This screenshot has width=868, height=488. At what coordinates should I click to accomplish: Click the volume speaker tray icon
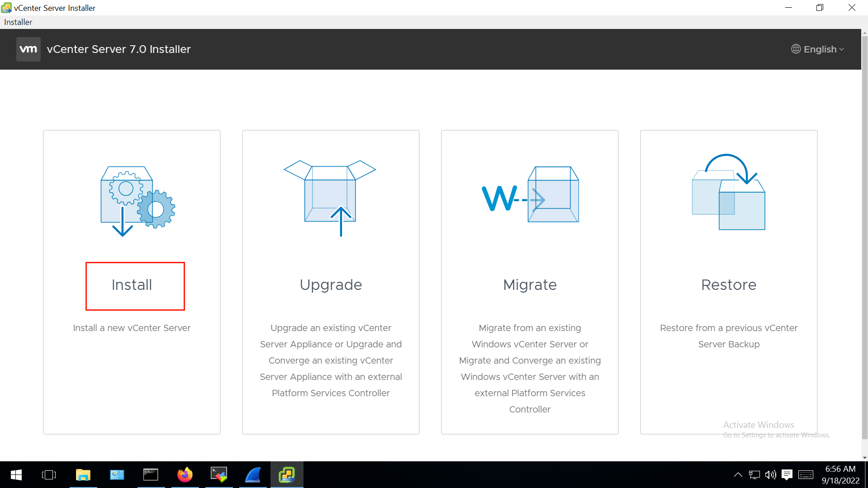tap(770, 474)
